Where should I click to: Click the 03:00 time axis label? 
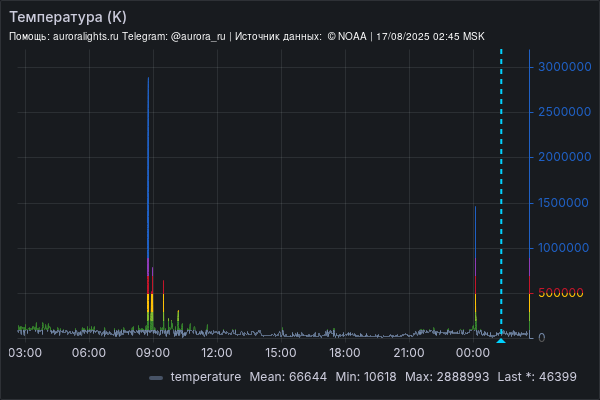pos(25,353)
